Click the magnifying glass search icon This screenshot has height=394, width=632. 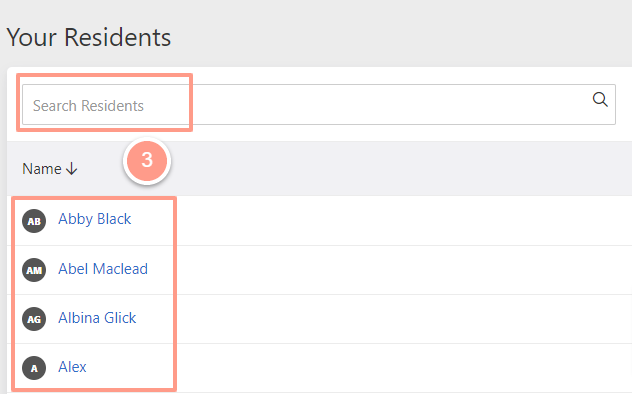pos(600,99)
